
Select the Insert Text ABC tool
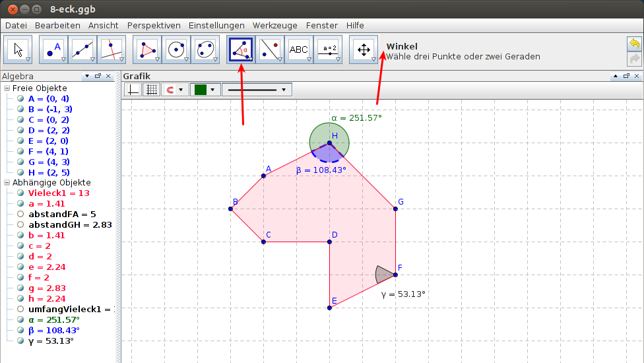coord(299,49)
